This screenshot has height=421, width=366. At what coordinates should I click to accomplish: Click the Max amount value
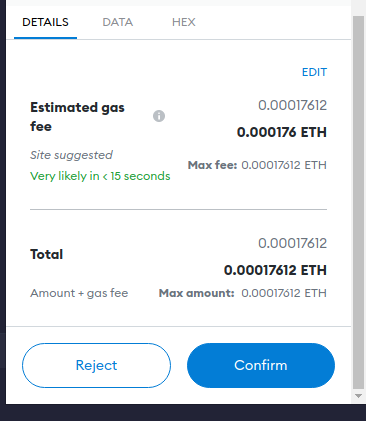(284, 293)
